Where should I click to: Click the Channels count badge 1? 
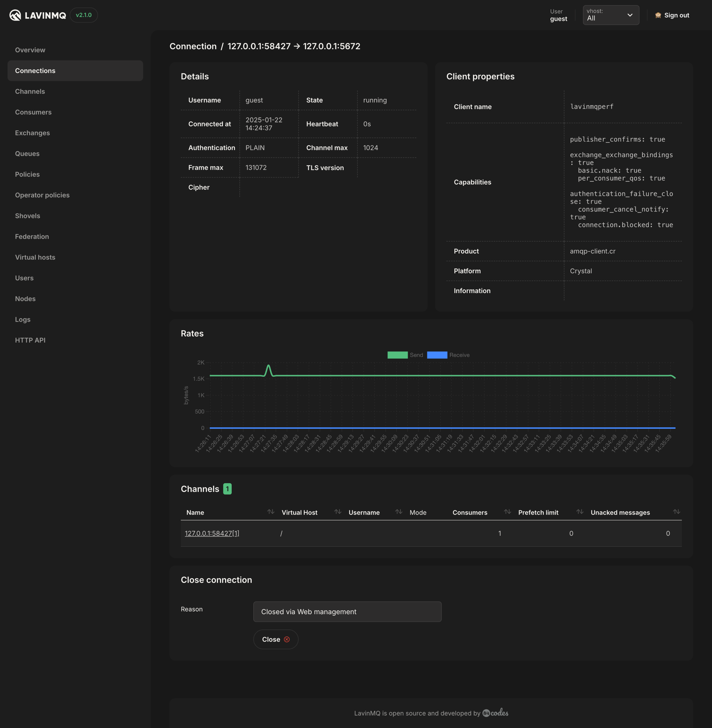point(227,489)
